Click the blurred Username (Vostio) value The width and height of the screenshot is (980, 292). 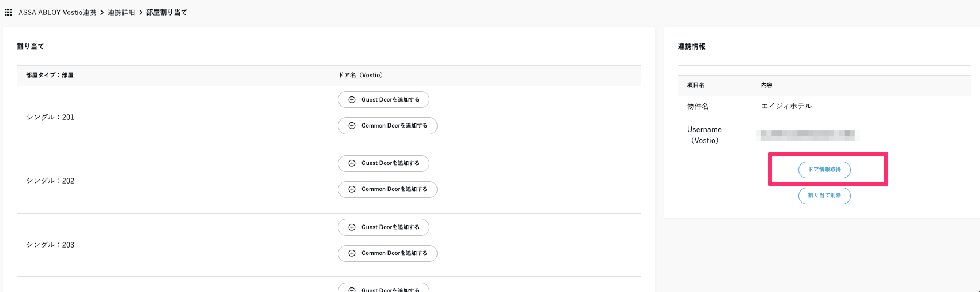tap(807, 135)
